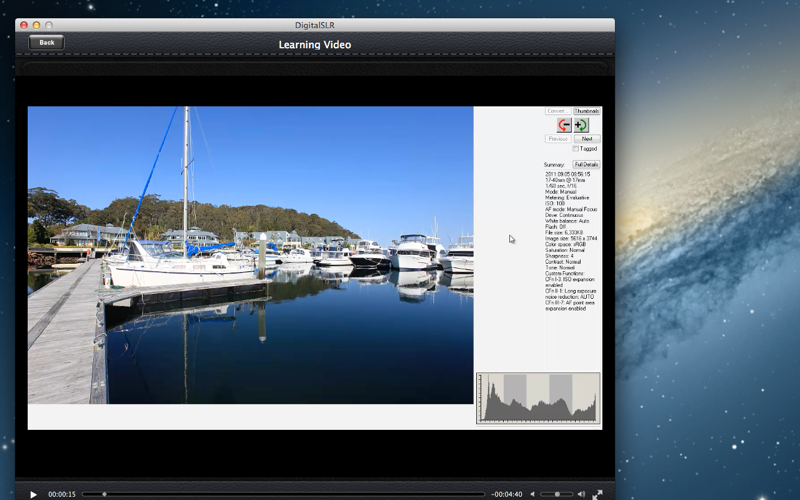This screenshot has height=500, width=800.
Task: Click the volume level slider
Action: (556, 494)
